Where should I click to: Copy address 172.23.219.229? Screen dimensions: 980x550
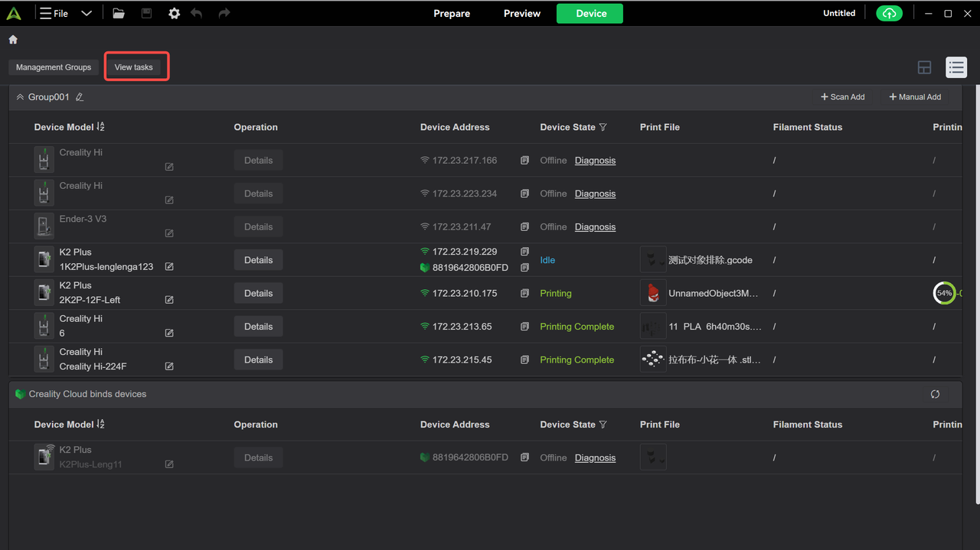point(524,252)
